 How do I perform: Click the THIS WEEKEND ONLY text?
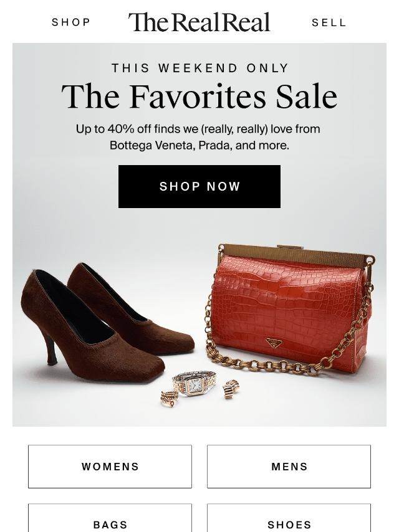(199, 68)
